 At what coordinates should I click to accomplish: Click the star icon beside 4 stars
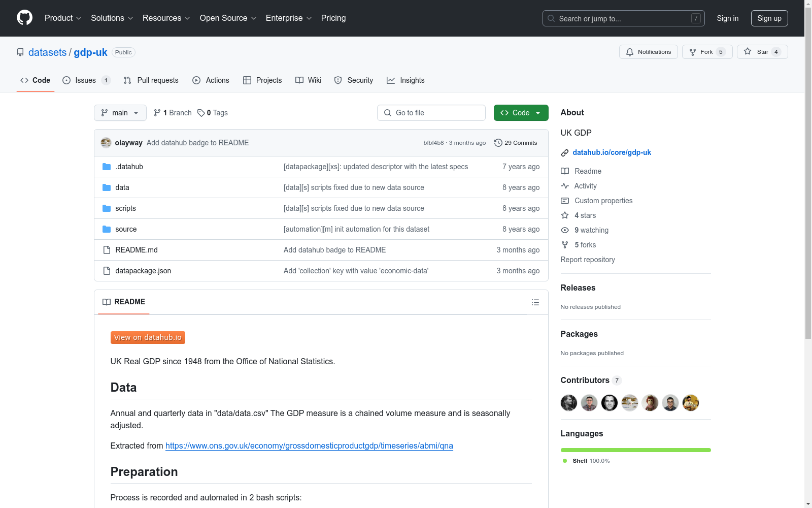[x=565, y=215]
